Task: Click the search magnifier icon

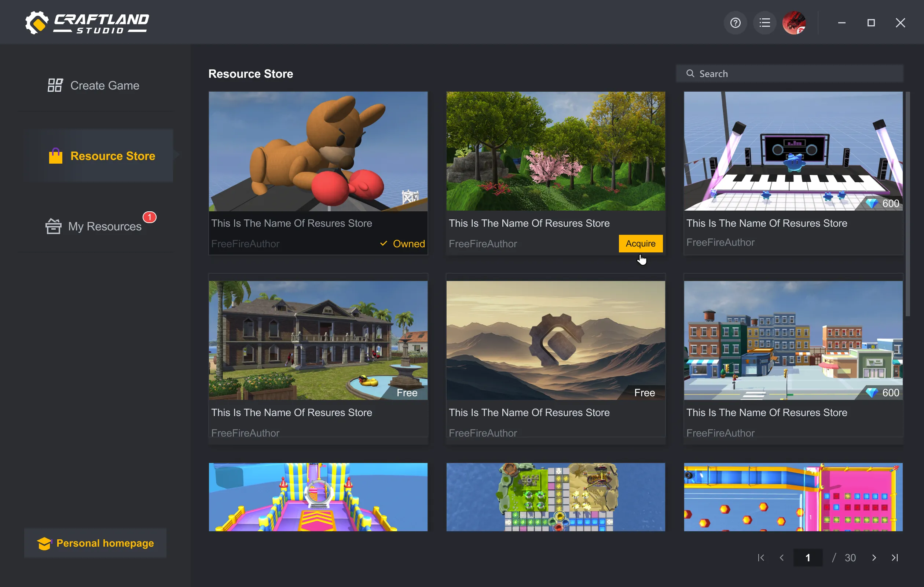Action: pyautogui.click(x=690, y=73)
